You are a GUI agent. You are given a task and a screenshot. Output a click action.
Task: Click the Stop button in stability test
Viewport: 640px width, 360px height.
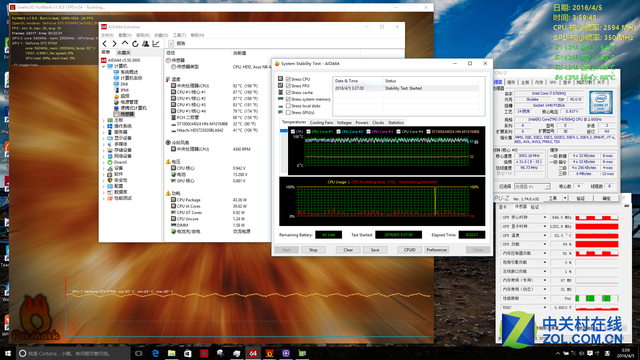click(313, 250)
